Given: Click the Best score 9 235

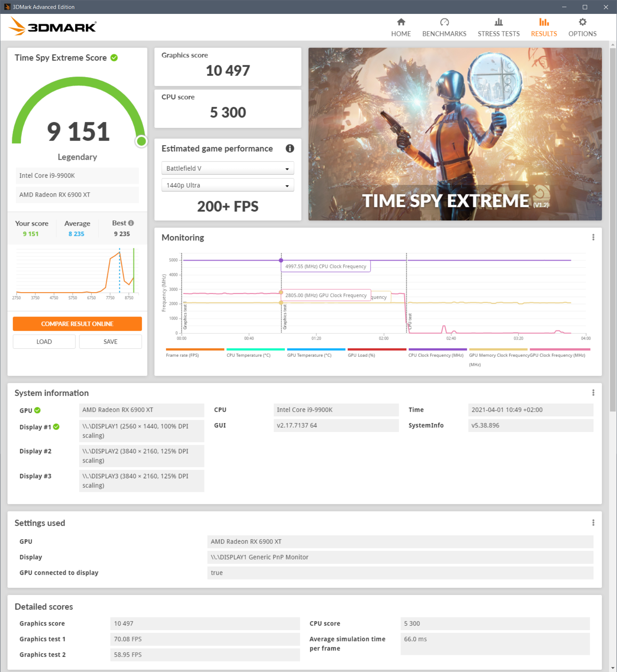Looking at the screenshot, I should pos(122,234).
